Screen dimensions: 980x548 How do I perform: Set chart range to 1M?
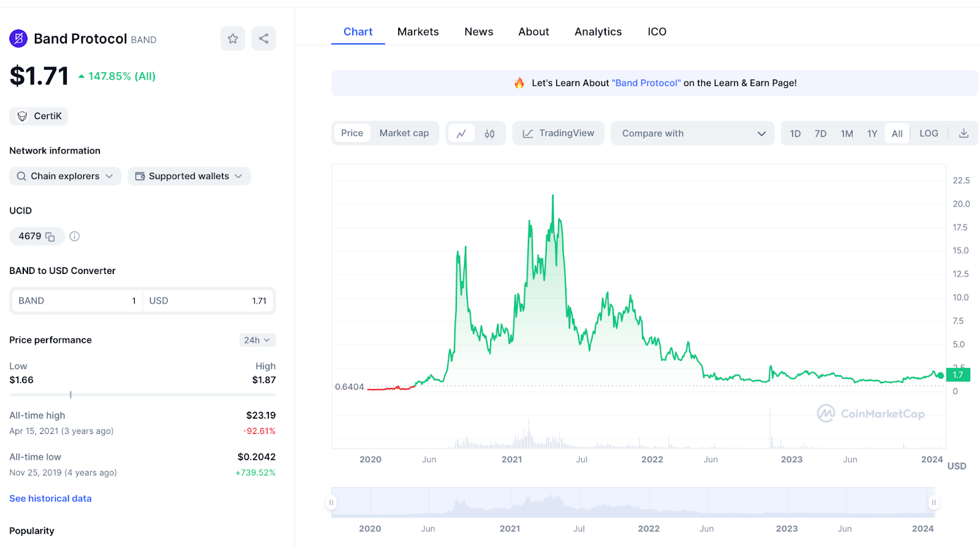click(847, 133)
